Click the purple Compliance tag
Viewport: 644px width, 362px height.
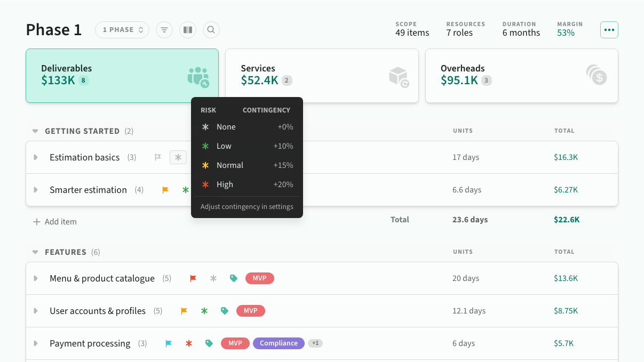coord(279,343)
